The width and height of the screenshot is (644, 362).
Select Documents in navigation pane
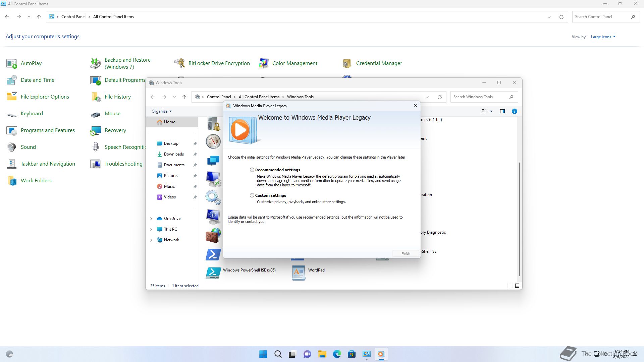click(x=172, y=165)
